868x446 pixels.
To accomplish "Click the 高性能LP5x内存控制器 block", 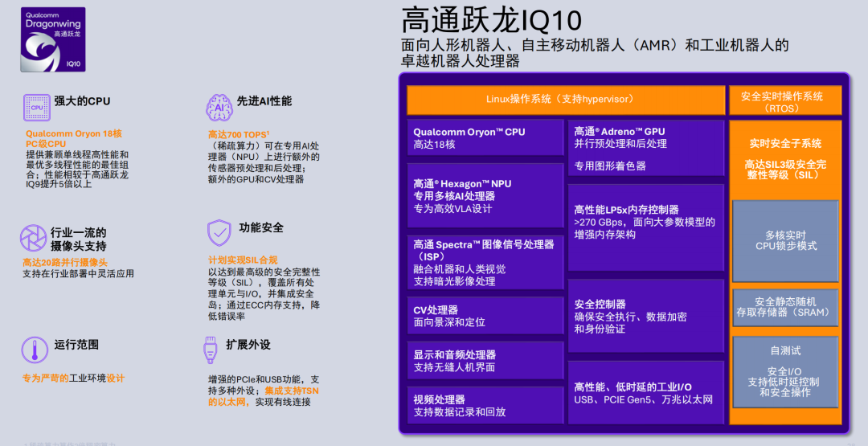I will pos(646,227).
